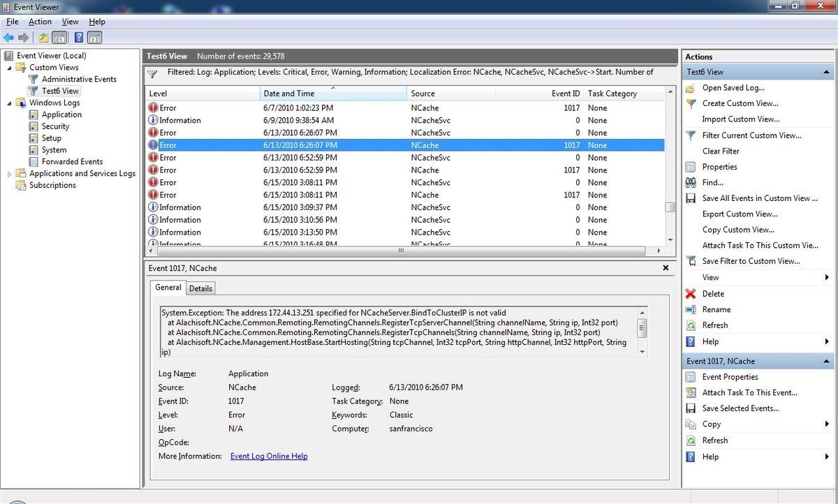Click the System log icon in tree
This screenshot has height=504, width=838.
pyautogui.click(x=33, y=150)
